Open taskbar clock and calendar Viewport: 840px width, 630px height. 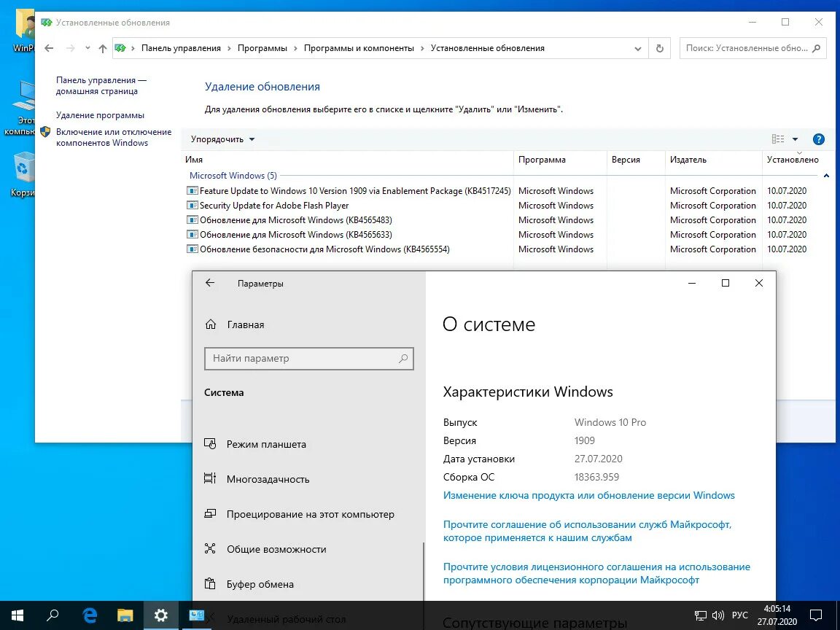pyautogui.click(x=777, y=615)
